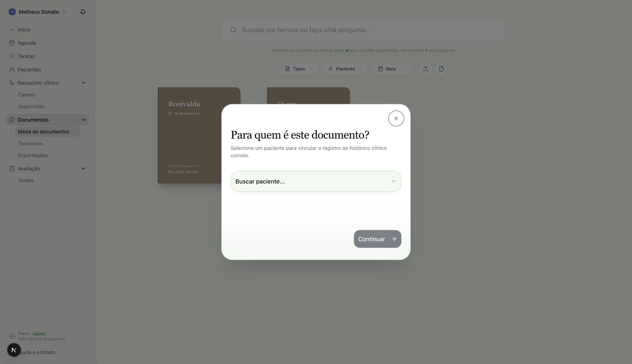
Task: Click the 100 créditos disponíveis text
Action: [41, 339]
